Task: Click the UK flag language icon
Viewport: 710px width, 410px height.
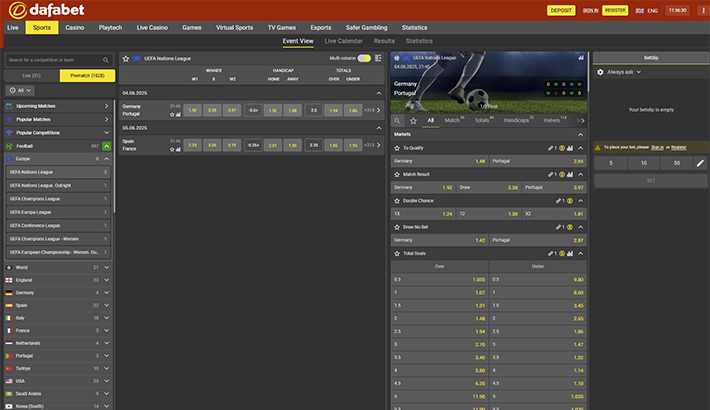Action: (x=639, y=10)
